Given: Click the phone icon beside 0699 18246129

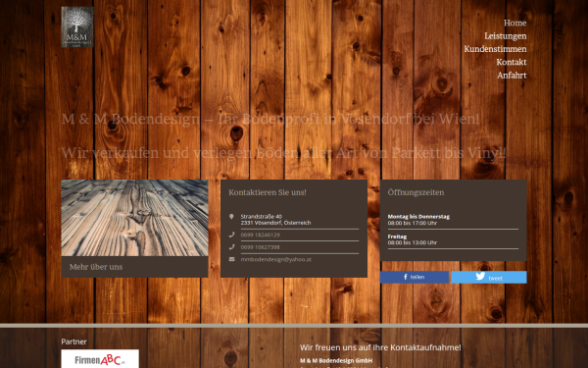Looking at the screenshot, I should (231, 235).
